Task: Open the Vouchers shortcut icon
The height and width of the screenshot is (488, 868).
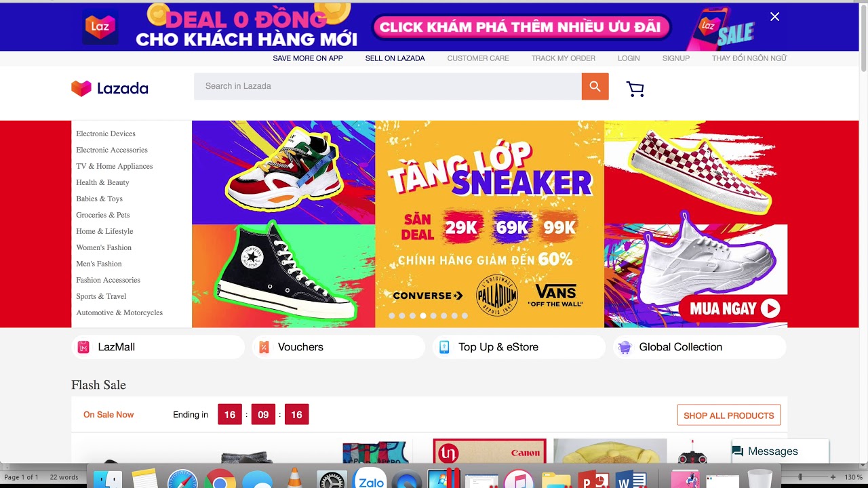Action: coord(264,347)
